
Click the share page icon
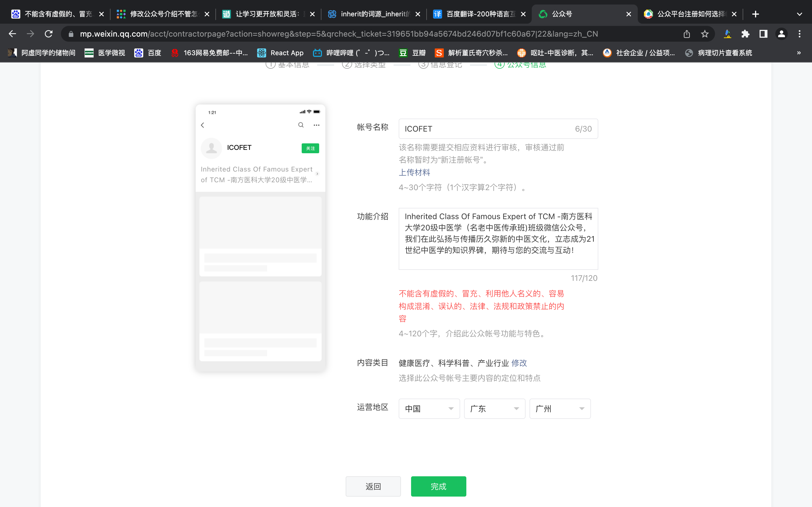pyautogui.click(x=687, y=34)
